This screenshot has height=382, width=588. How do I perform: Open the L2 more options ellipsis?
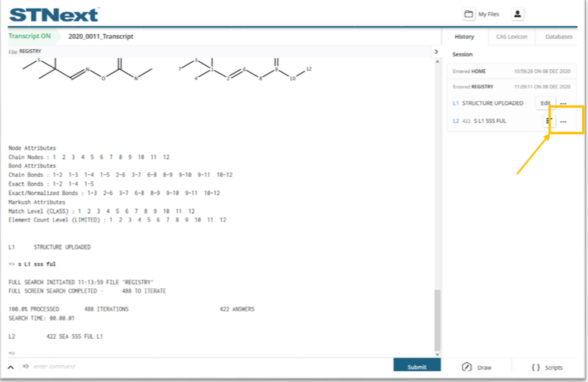coord(563,121)
